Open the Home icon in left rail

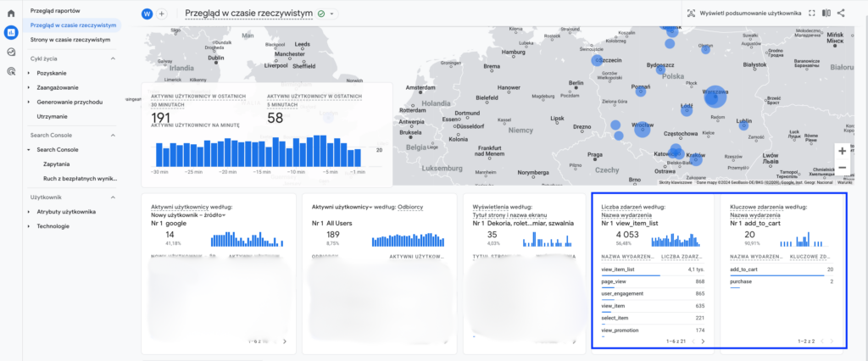(10, 14)
